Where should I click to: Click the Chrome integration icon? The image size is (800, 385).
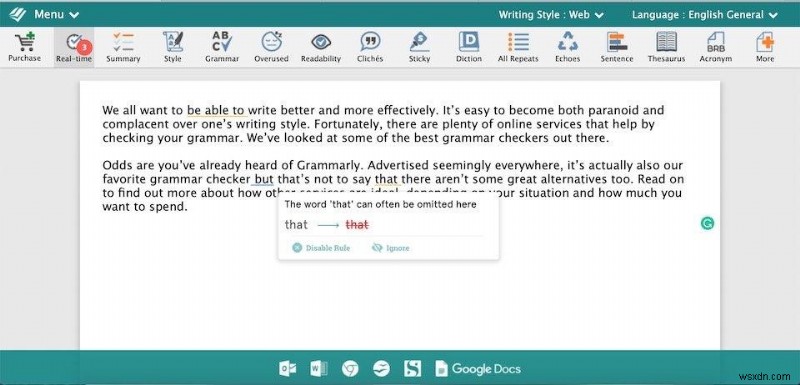(x=350, y=368)
